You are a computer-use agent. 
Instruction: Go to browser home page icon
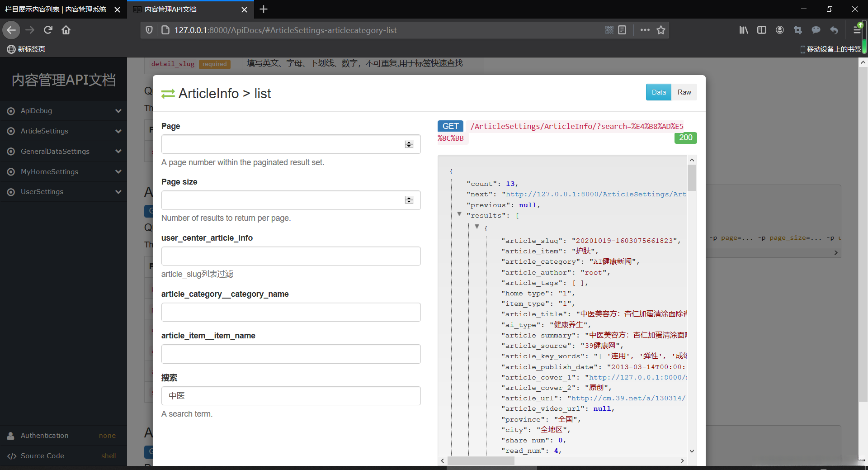66,30
